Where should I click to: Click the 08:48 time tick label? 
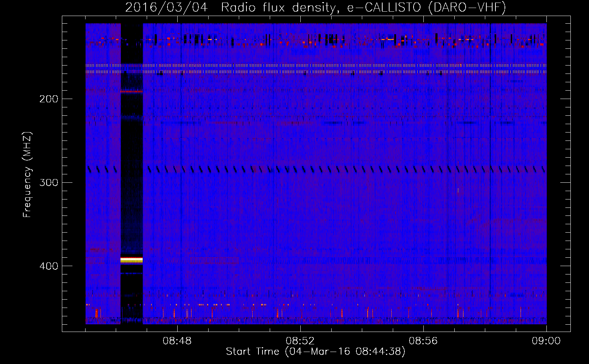coord(177,341)
